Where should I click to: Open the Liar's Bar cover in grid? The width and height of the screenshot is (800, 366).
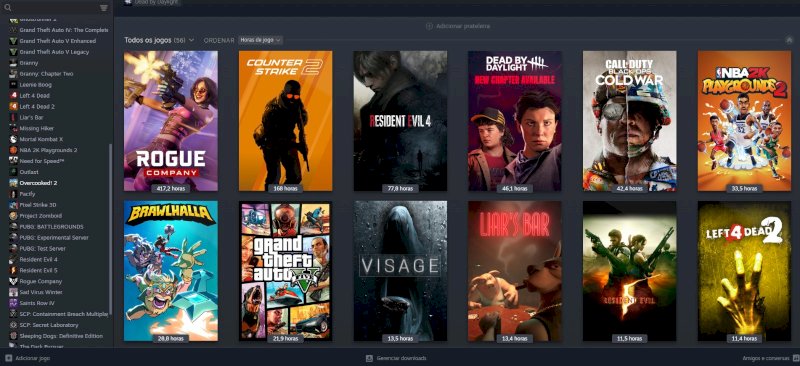(x=515, y=271)
